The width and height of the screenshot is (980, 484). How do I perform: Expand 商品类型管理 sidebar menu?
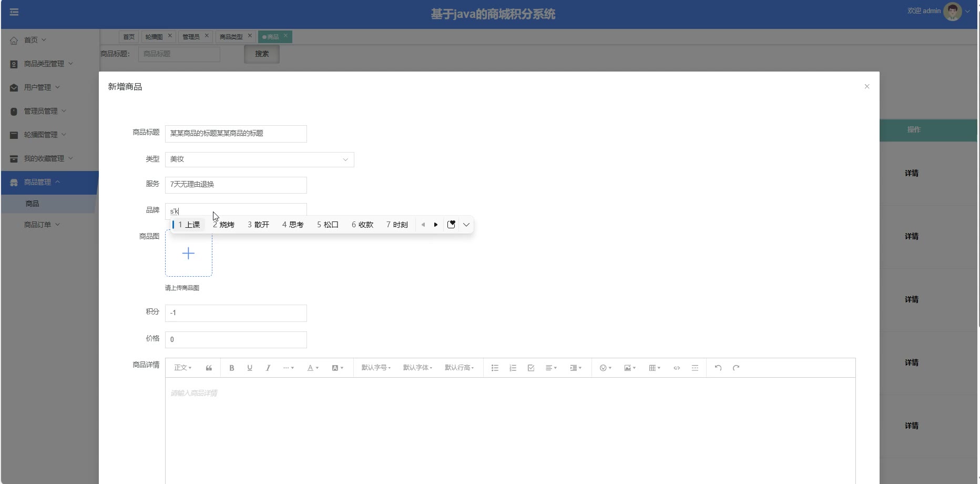(x=50, y=64)
